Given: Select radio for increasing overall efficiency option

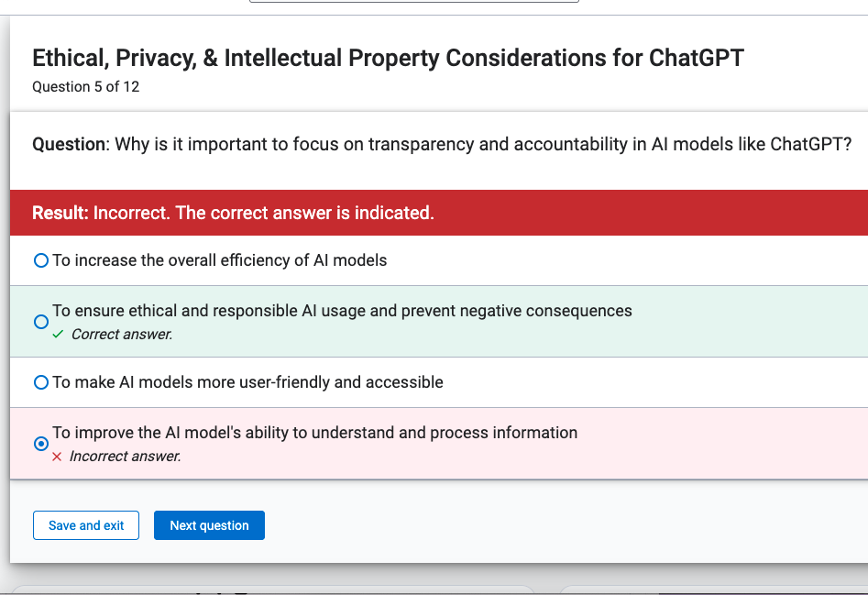Looking at the screenshot, I should 41,260.
